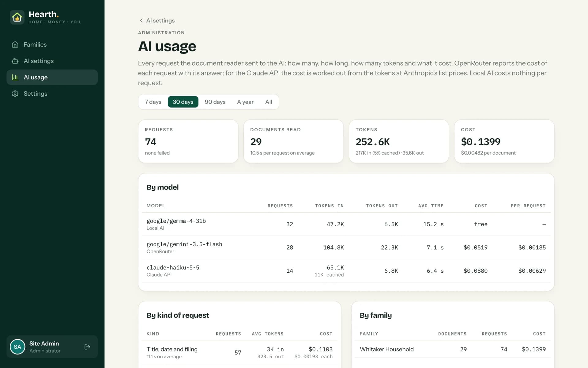Screen dimensions: 588x368
Task: Click the '11K cached' note
Action: 329,275
